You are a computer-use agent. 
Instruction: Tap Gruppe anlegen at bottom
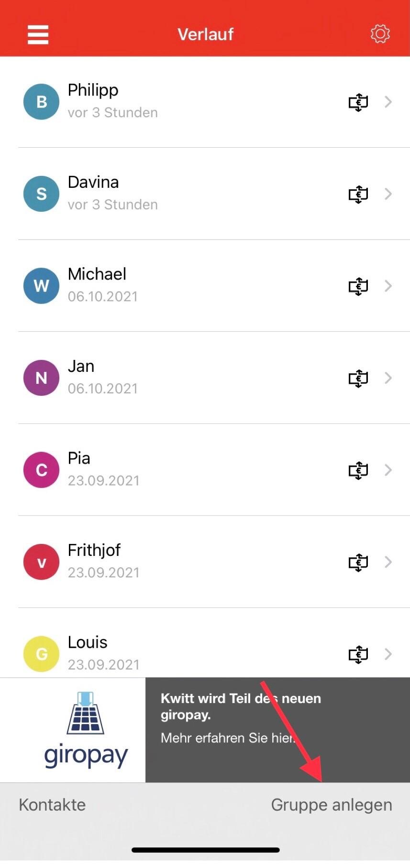(331, 805)
